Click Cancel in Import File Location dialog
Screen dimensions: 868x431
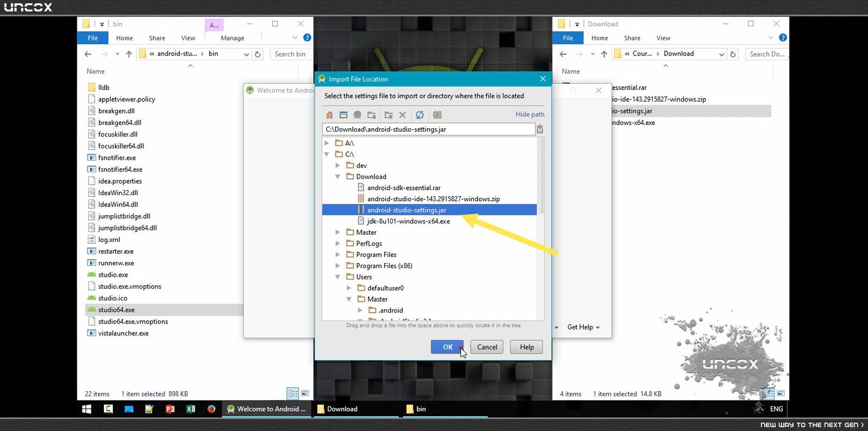tap(487, 347)
